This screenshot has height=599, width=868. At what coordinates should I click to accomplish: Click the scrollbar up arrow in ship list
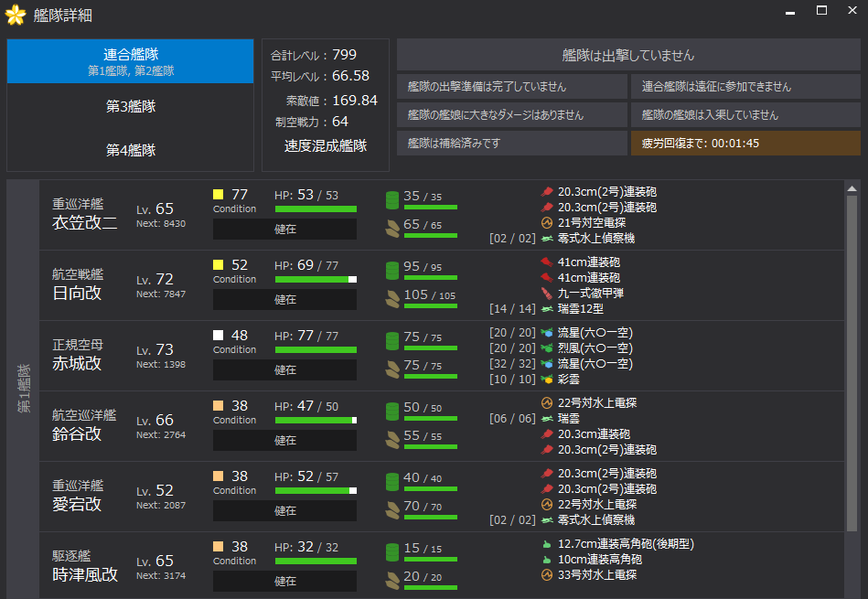point(852,188)
